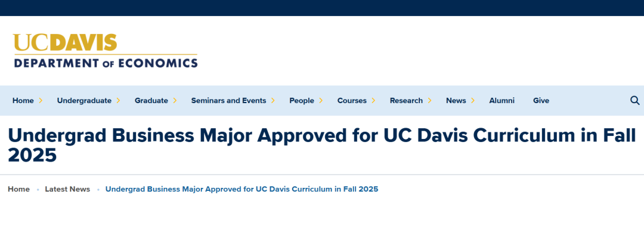Expand the Courses submenu arrow
Image resolution: width=644 pixels, height=226 pixels.
coord(373,101)
